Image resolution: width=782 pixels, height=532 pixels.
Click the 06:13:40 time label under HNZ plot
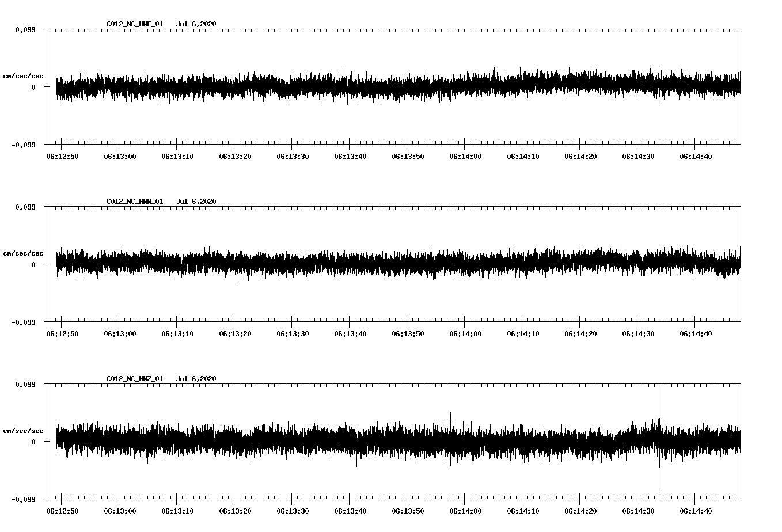[x=350, y=511]
